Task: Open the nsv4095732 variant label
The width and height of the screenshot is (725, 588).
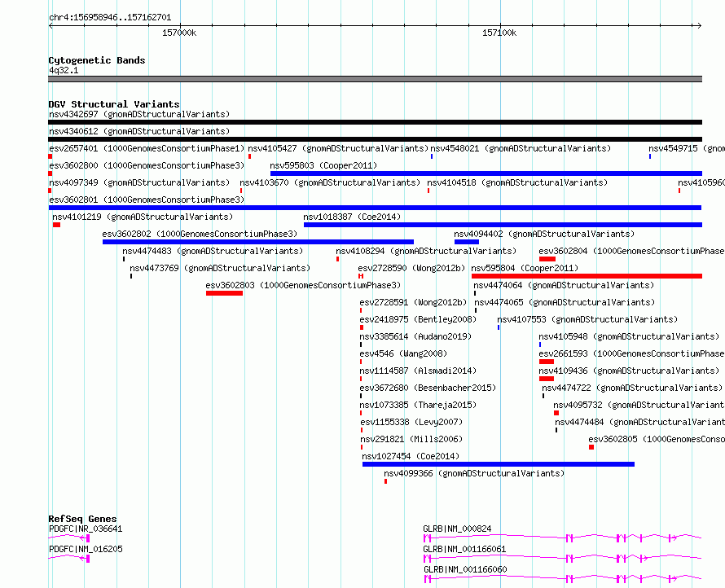Action: [x=639, y=405]
